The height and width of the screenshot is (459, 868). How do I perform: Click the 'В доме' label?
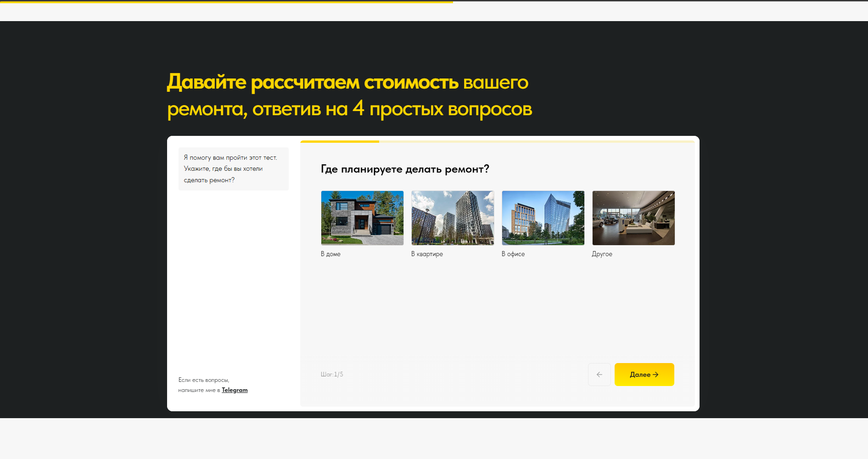[330, 254]
